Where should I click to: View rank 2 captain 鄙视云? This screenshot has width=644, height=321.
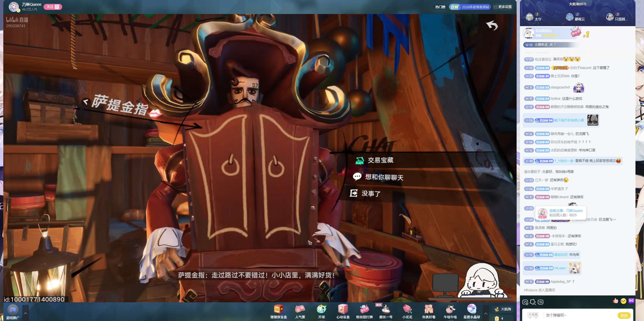(x=575, y=17)
